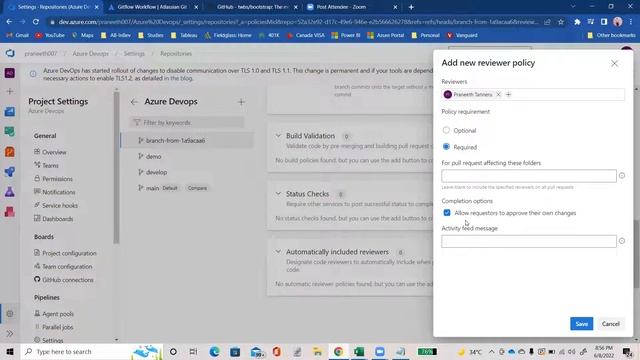Bookmark this page with star icon

(561, 22)
